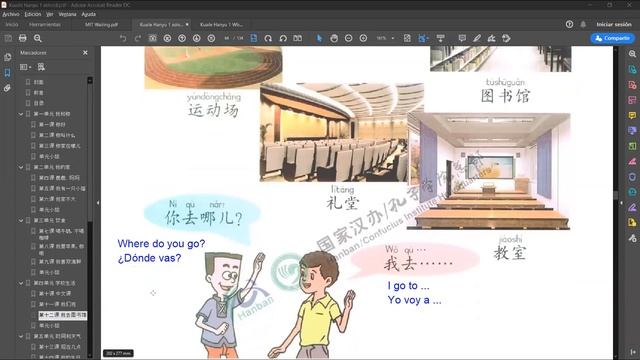Save the file using the toolbar icon
This screenshot has height=360, width=640.
pos(8,38)
